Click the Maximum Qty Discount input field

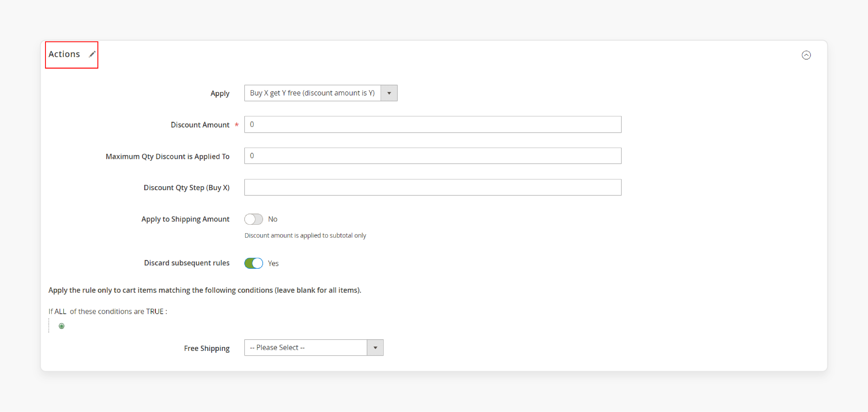(x=432, y=156)
